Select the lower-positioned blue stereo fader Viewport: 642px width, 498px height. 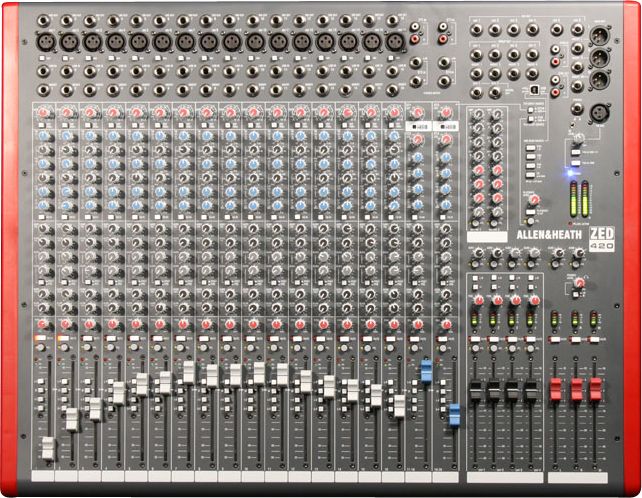pyautogui.click(x=454, y=415)
